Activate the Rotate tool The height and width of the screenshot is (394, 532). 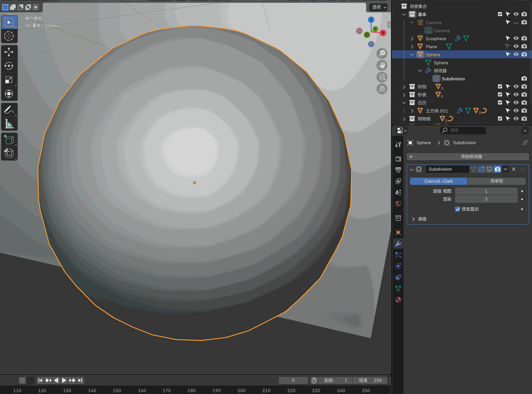(9, 66)
